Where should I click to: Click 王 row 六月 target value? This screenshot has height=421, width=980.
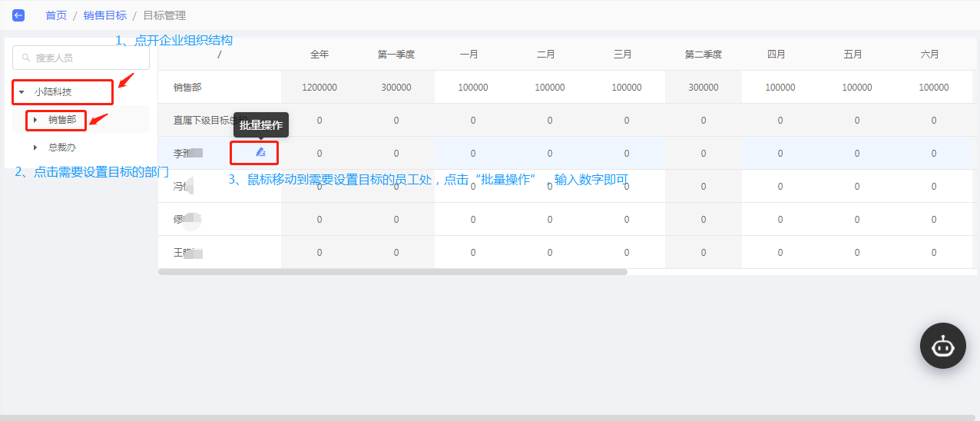point(934,253)
